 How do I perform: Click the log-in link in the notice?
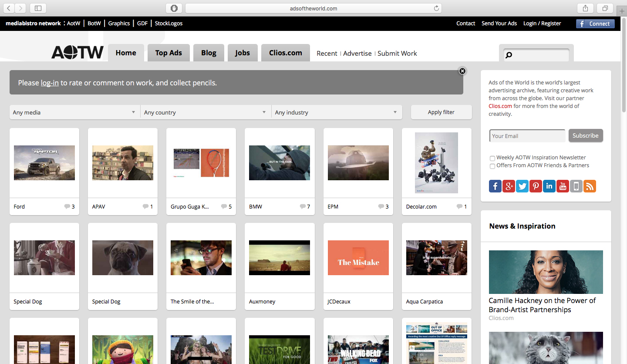tap(50, 83)
